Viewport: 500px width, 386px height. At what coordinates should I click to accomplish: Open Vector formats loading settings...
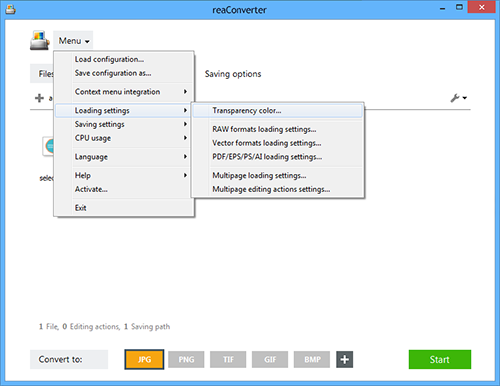(278, 143)
